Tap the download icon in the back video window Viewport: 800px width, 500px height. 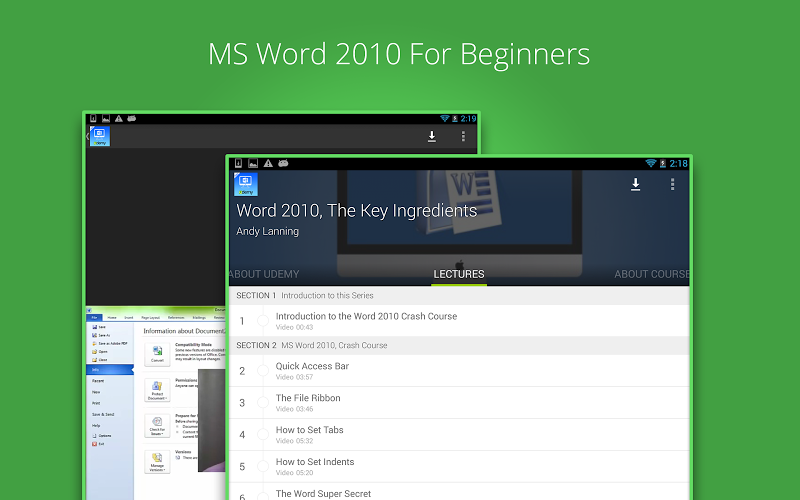click(432, 136)
